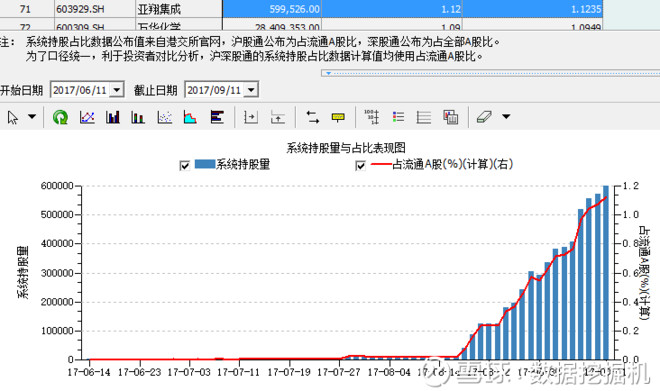Select row number 71 cell

[26, 9]
